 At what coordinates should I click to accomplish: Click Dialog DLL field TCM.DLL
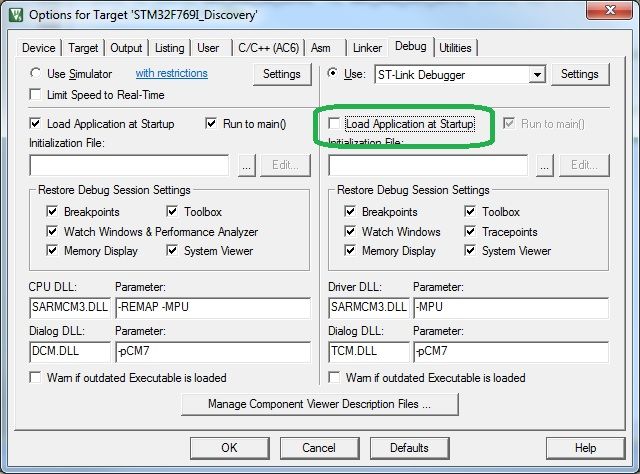point(369,352)
